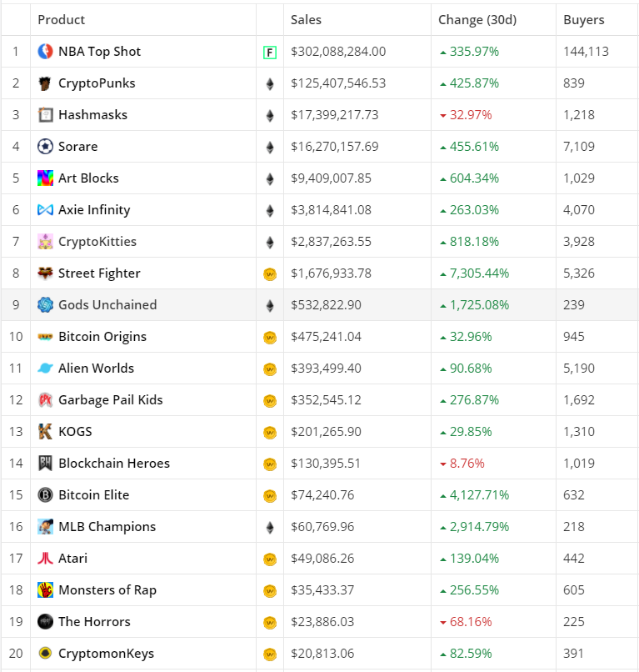
Task: Click The Horrors dark circle icon
Action: click(45, 622)
